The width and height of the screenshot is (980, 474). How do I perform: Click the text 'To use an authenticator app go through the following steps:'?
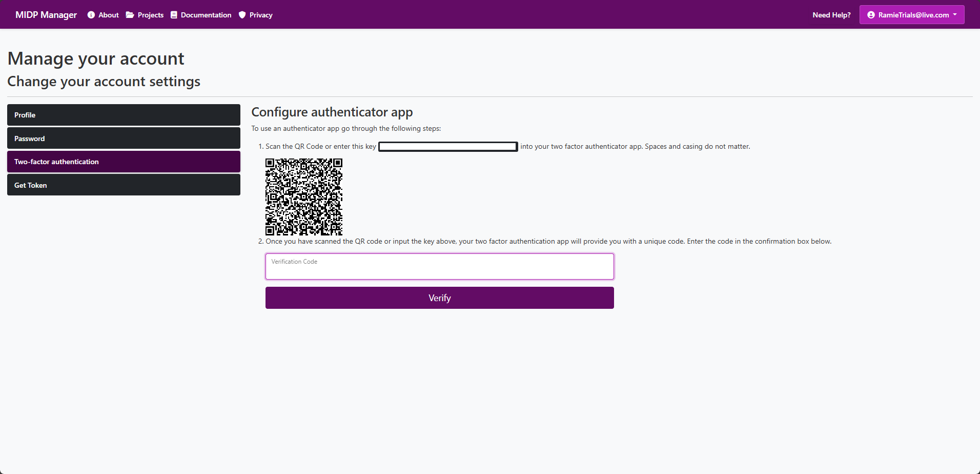click(346, 129)
